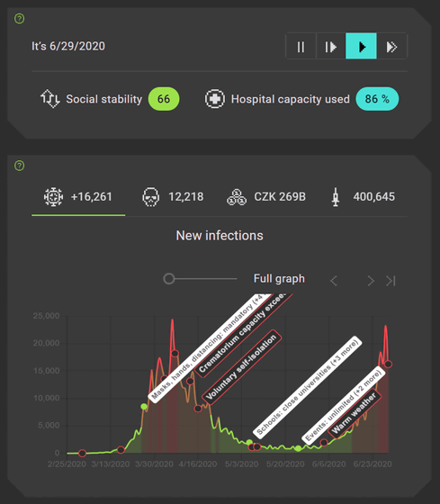The image size is (440, 504).
Task: Select the Warm weather event label
Action: click(355, 413)
